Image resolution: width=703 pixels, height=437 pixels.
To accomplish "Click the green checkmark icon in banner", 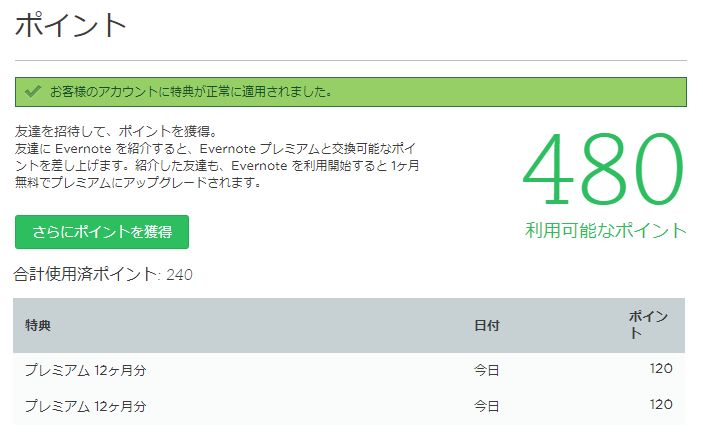I will (33, 92).
